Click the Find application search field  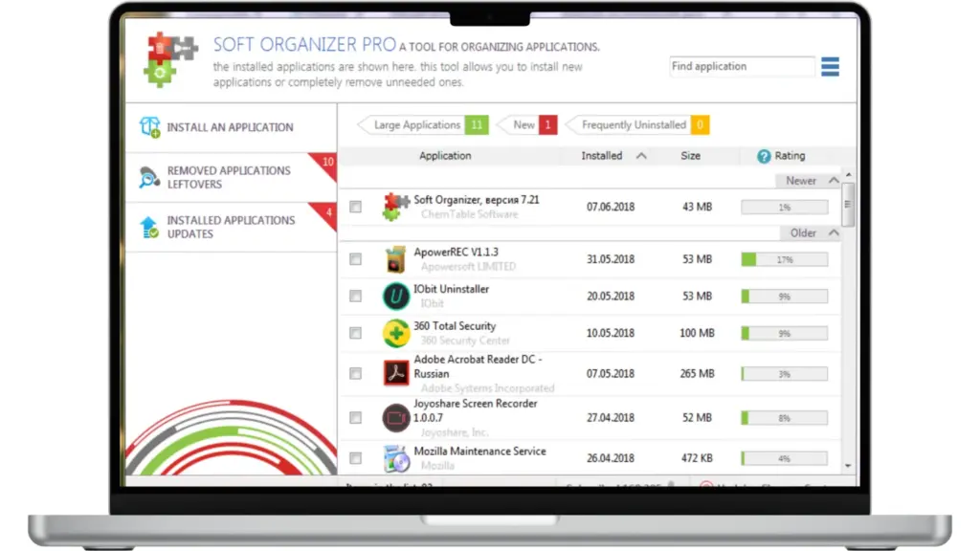pos(742,67)
